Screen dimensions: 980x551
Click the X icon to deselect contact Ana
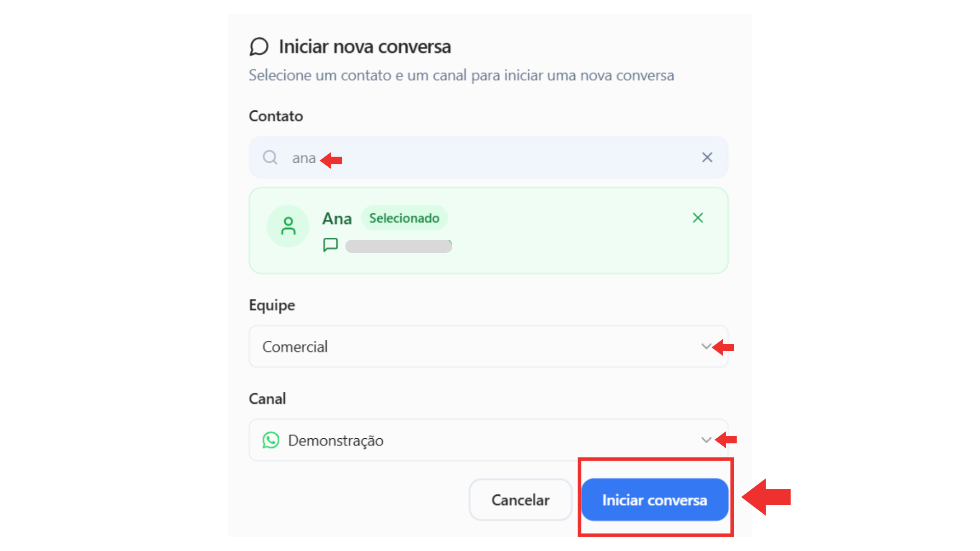click(698, 218)
